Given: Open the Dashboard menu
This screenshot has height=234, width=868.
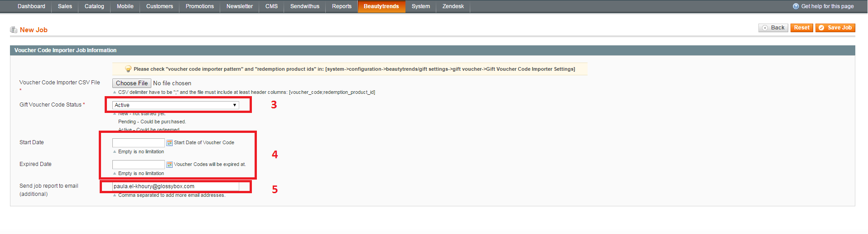Looking at the screenshot, I should (x=31, y=6).
